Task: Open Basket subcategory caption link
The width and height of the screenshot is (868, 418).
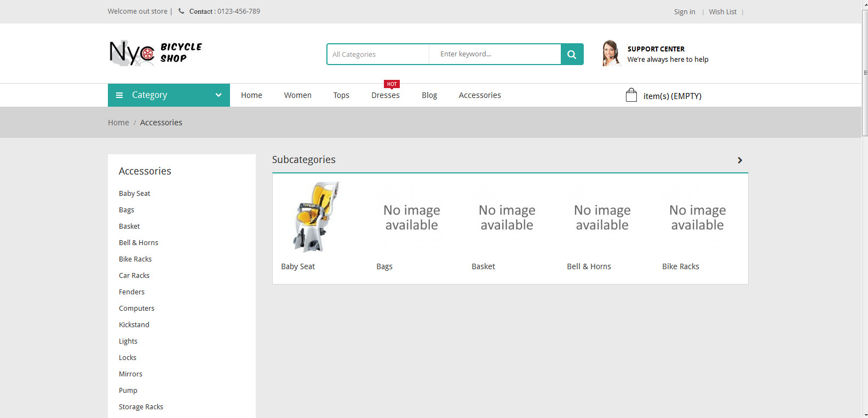Action: point(483,266)
